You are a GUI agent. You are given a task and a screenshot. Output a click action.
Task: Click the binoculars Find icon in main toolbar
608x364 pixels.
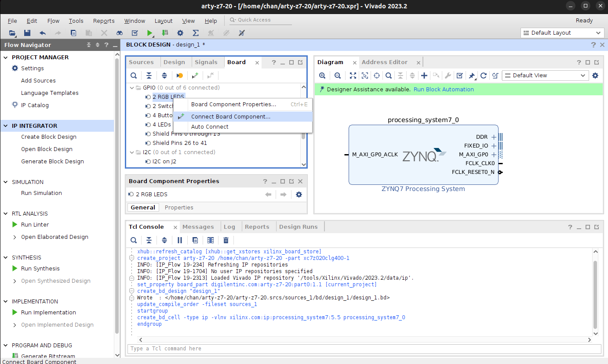pos(120,33)
